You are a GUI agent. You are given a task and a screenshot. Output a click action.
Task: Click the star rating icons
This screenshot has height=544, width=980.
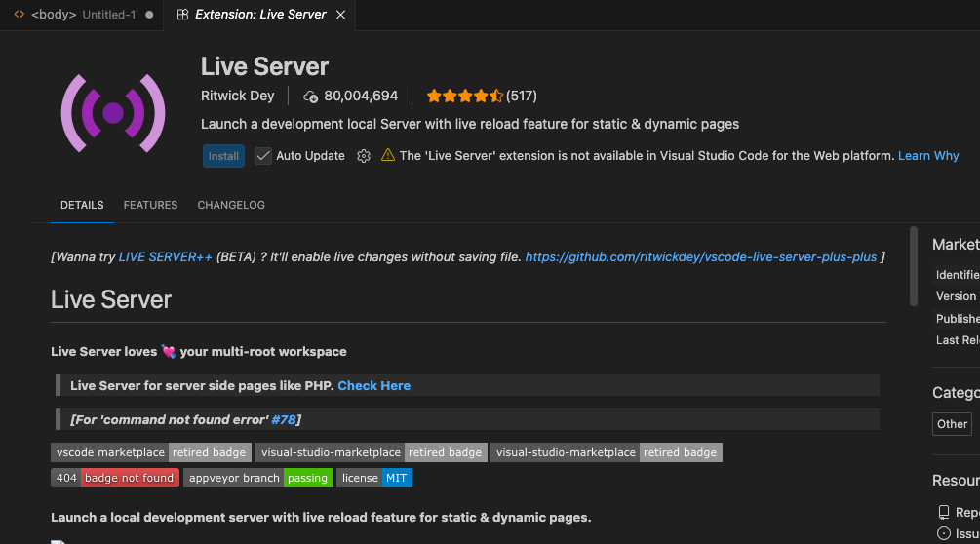coord(465,96)
